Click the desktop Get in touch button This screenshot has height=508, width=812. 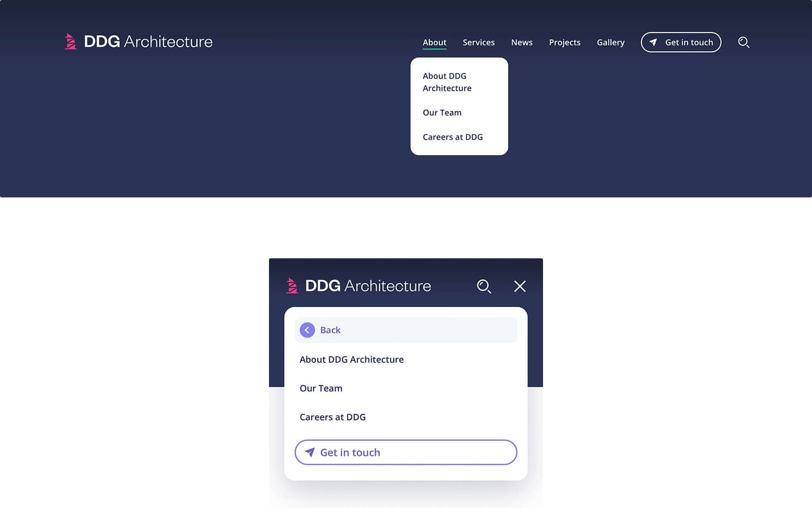coord(681,42)
